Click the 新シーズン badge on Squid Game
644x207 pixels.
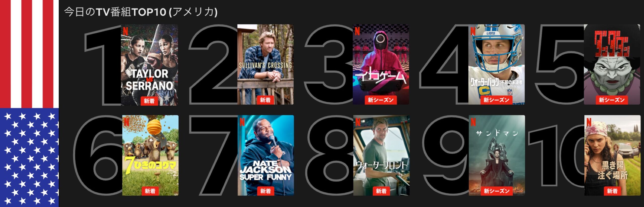pyautogui.click(x=381, y=100)
